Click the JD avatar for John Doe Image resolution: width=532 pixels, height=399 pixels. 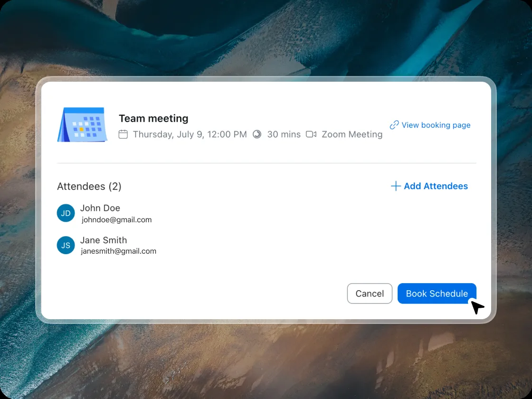pos(66,213)
